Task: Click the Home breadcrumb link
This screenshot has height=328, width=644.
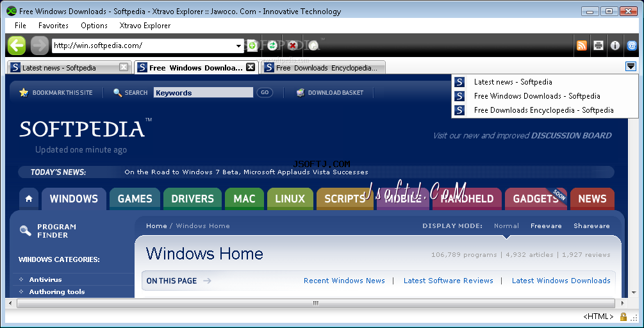Action: click(156, 225)
